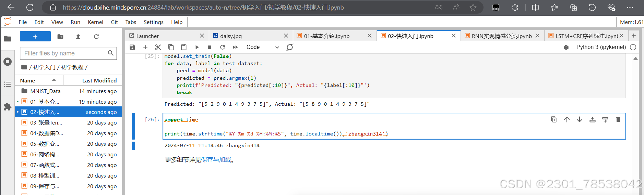Go to root via breadcrumb folder icon

[24, 67]
